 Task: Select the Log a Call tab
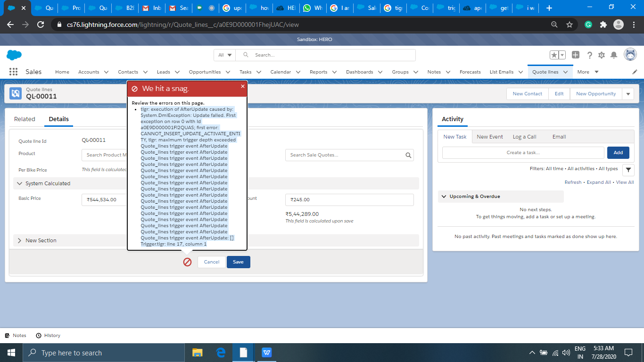pos(524,137)
